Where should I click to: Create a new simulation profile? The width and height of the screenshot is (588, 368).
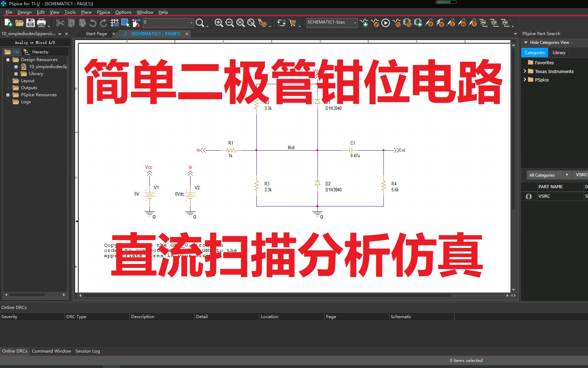pos(365,23)
